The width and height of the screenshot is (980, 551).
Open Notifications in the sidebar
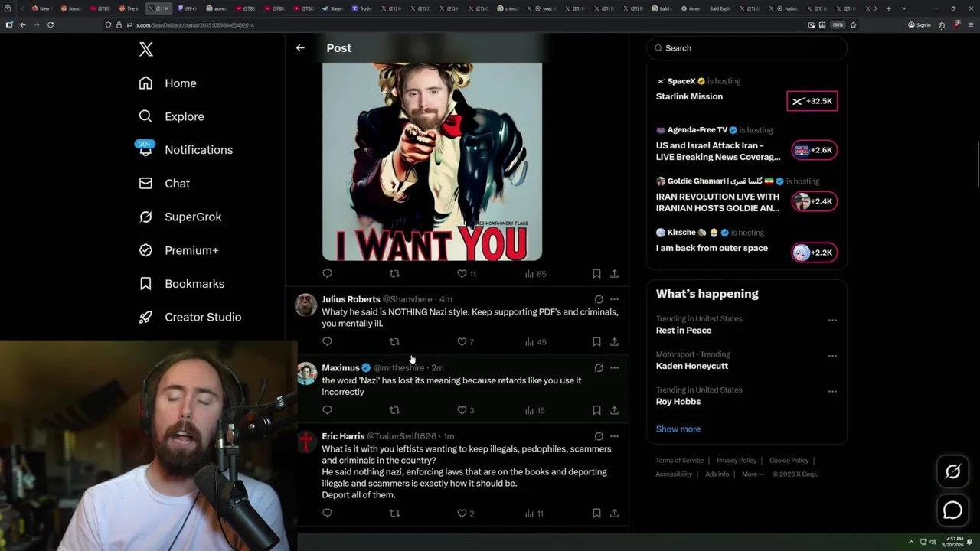click(185, 150)
